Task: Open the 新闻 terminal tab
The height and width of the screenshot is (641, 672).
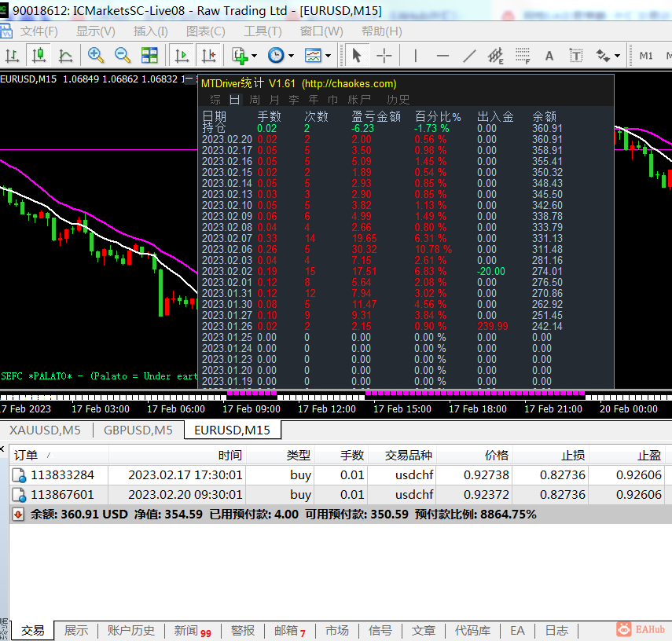Action: pos(193,630)
